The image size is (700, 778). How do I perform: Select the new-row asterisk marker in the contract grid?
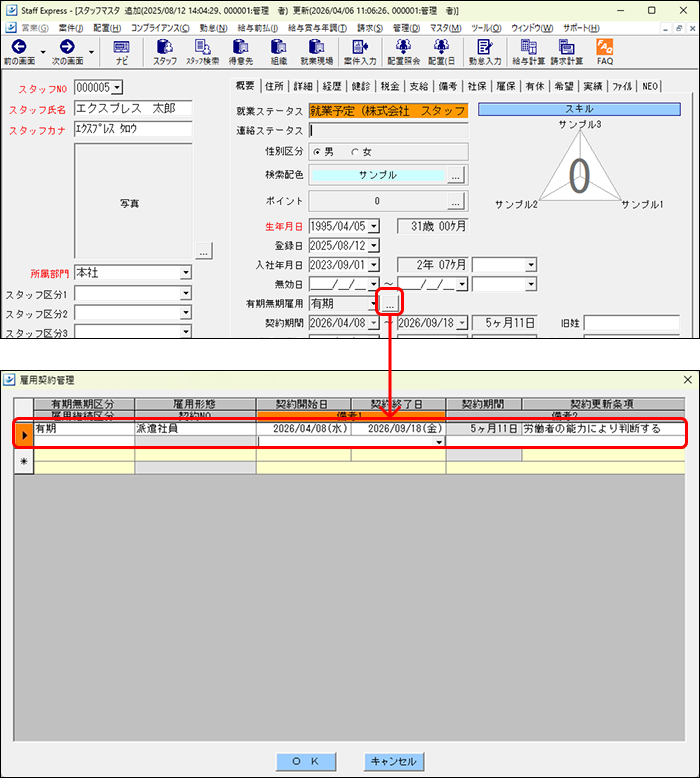click(x=24, y=461)
